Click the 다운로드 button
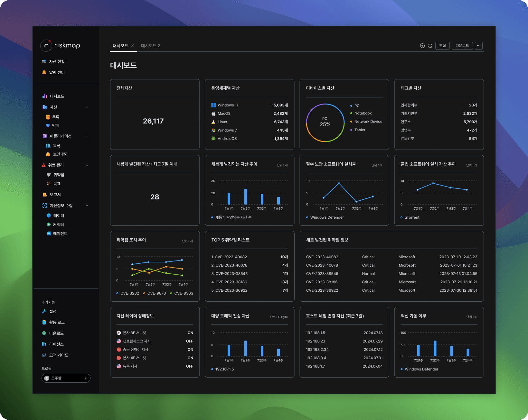Viewport: 528px width, 420px height. click(462, 46)
